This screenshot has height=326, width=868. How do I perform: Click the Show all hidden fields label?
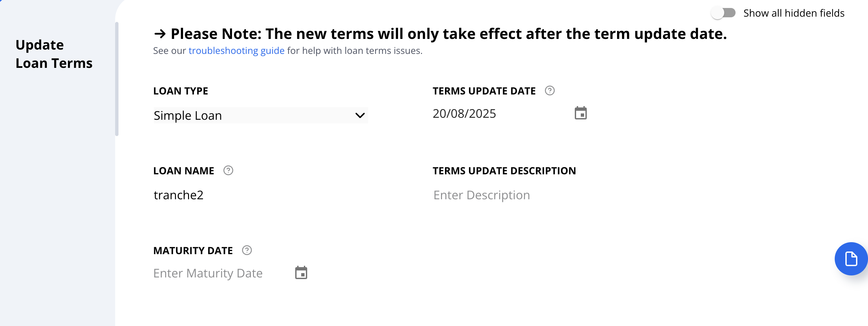click(x=793, y=13)
